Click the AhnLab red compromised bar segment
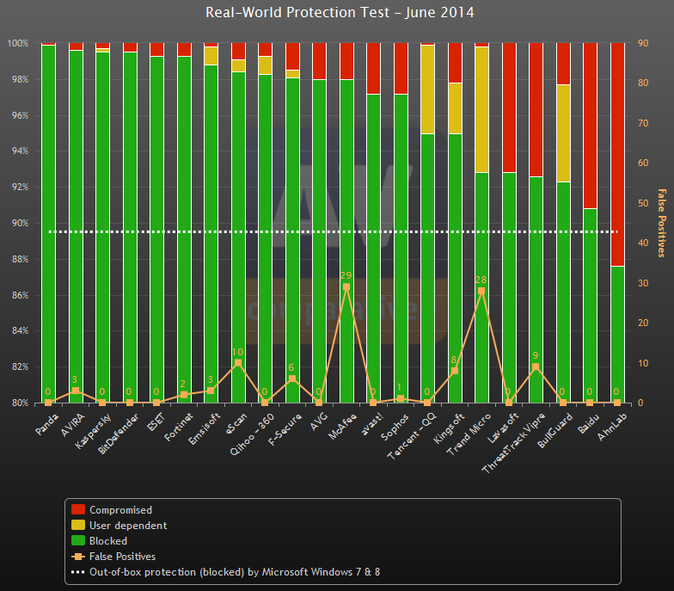 pyautogui.click(x=617, y=155)
